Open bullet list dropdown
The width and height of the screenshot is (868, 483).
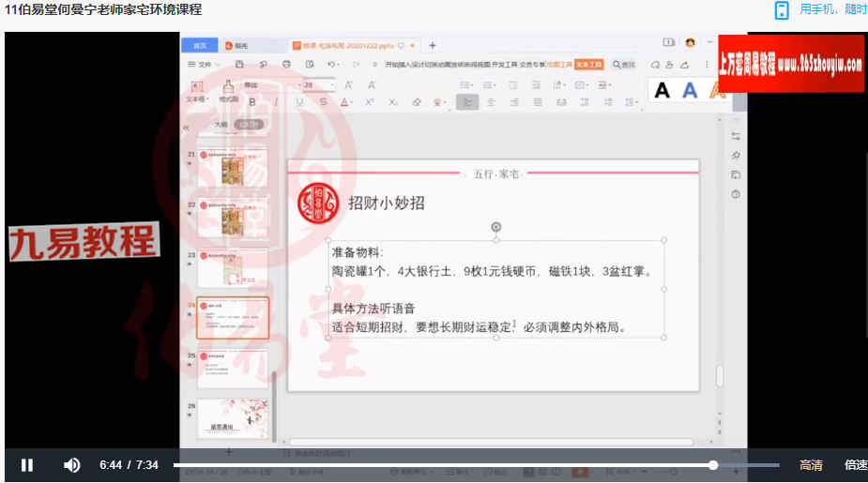(x=466, y=85)
